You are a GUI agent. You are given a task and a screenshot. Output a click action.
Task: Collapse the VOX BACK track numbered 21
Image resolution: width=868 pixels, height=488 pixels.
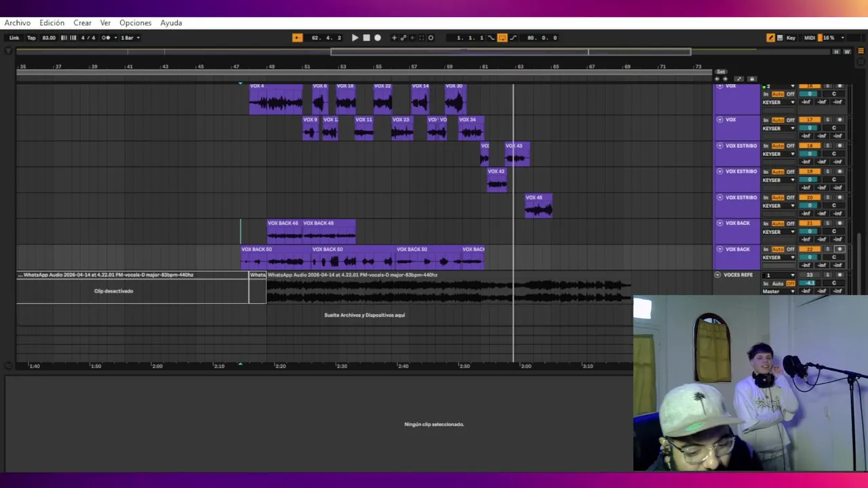[x=719, y=223]
